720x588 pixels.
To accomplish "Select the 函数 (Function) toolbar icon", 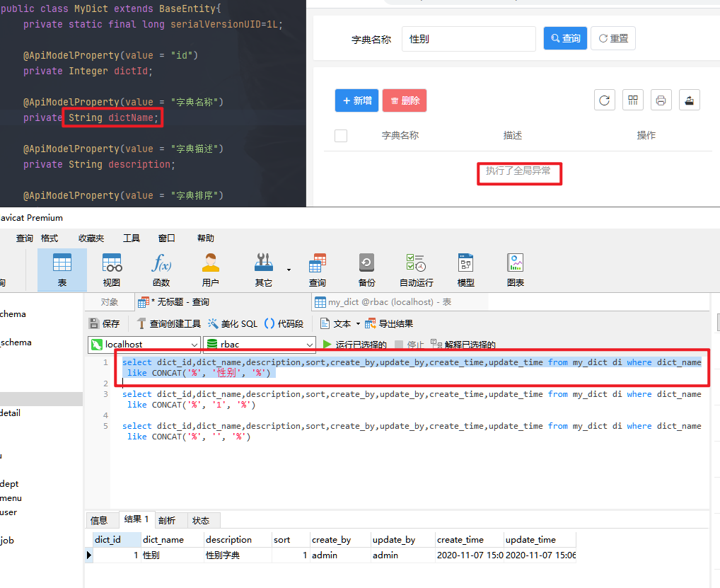I will [161, 270].
